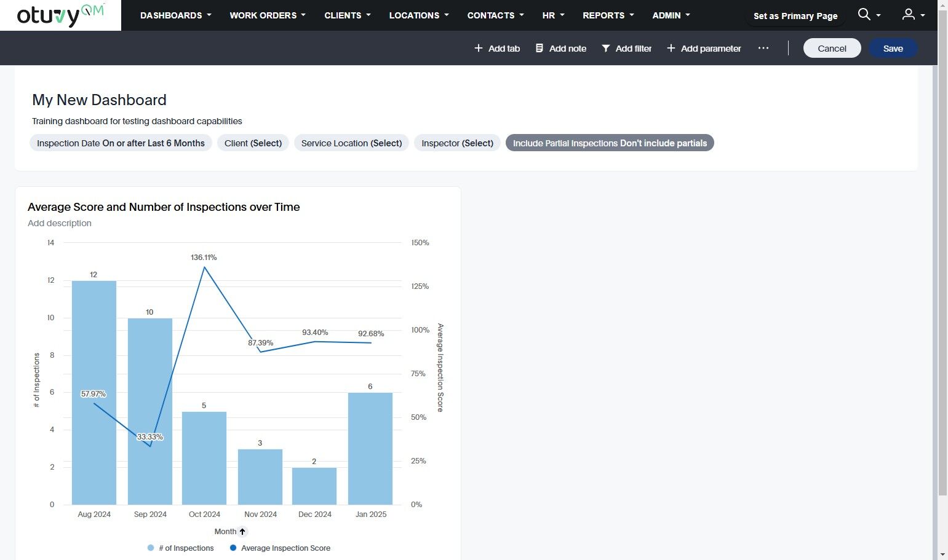This screenshot has width=948, height=560.
Task: Click Set as Primary Page
Action: coord(795,16)
